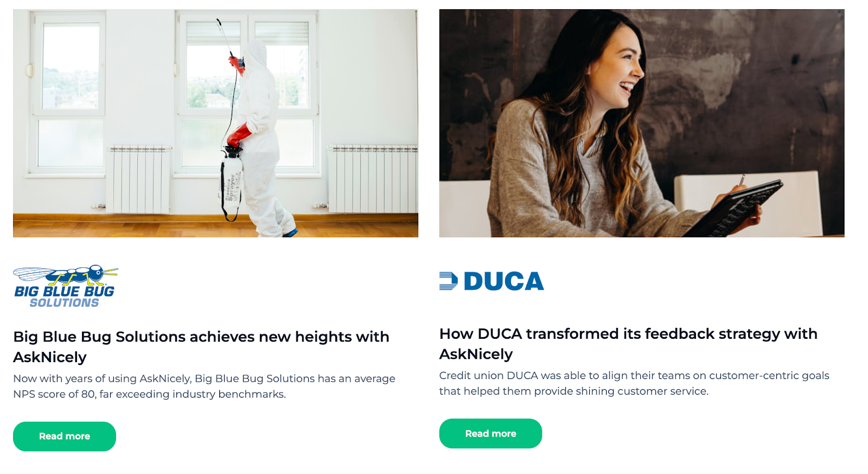Click the DUCA wordmark text

coord(503,281)
